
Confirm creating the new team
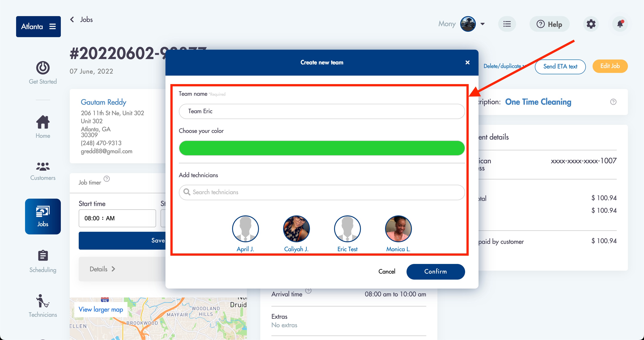click(436, 272)
